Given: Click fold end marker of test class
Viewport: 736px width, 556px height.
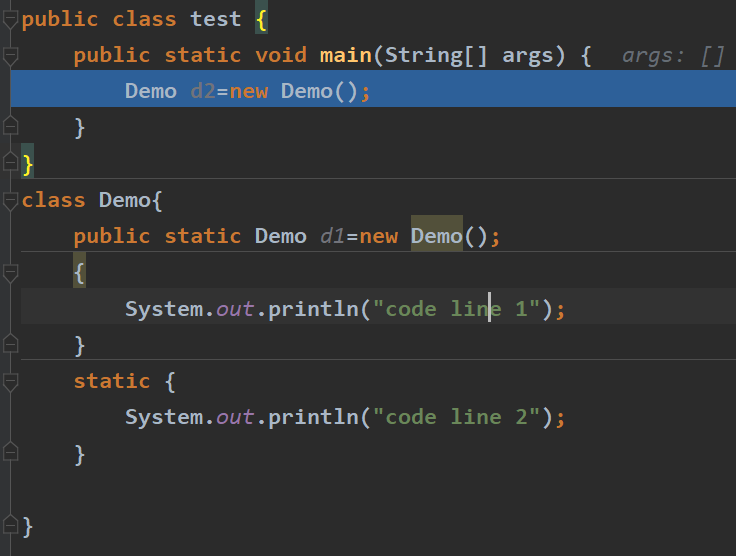Looking at the screenshot, I should point(10,162).
